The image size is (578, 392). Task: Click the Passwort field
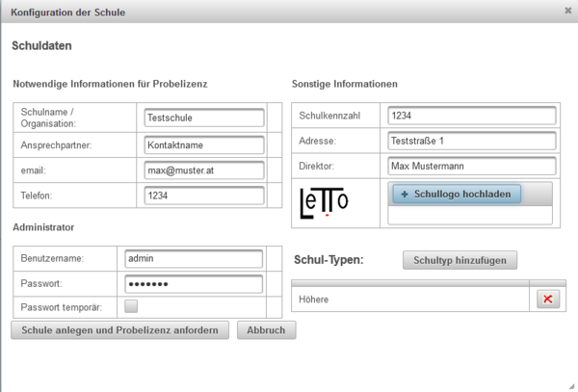coord(193,284)
